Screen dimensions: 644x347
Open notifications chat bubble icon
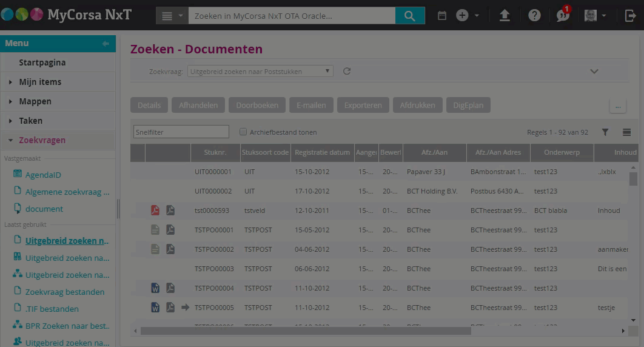[x=563, y=15]
